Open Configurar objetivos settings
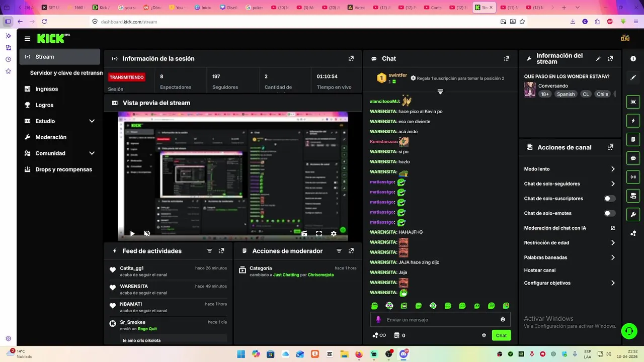The width and height of the screenshot is (644, 362). click(x=570, y=283)
